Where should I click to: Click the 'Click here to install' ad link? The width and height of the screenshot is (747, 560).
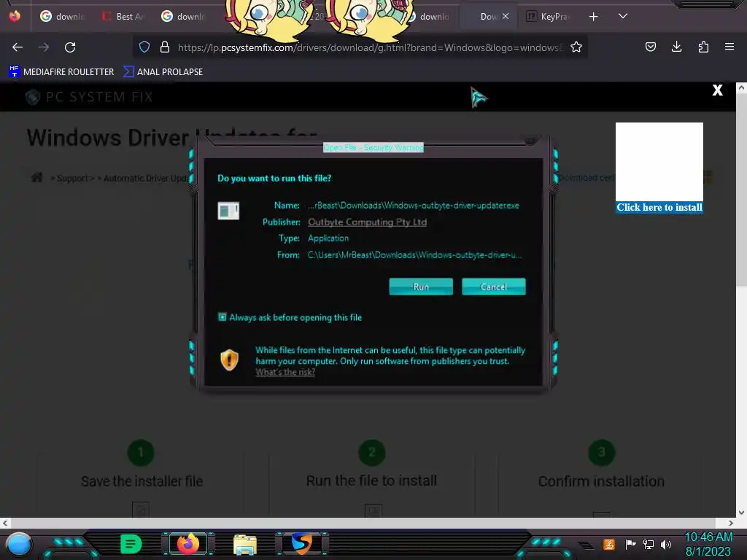click(659, 207)
